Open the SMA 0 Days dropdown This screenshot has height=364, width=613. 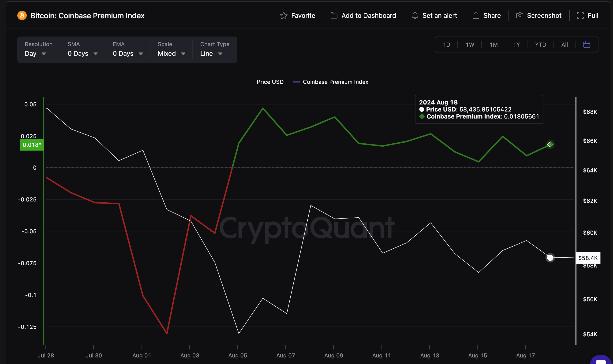[x=82, y=49]
